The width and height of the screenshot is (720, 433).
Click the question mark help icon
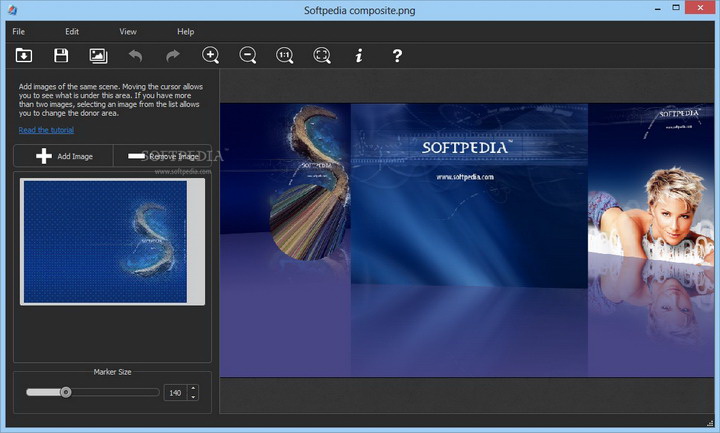click(397, 56)
